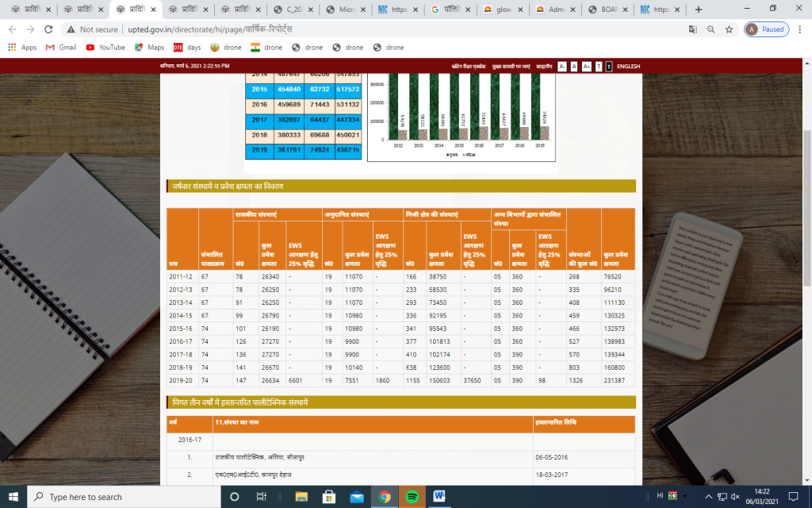Mute sound via taskbar volume icon
The image size is (812, 508).
tap(736, 497)
